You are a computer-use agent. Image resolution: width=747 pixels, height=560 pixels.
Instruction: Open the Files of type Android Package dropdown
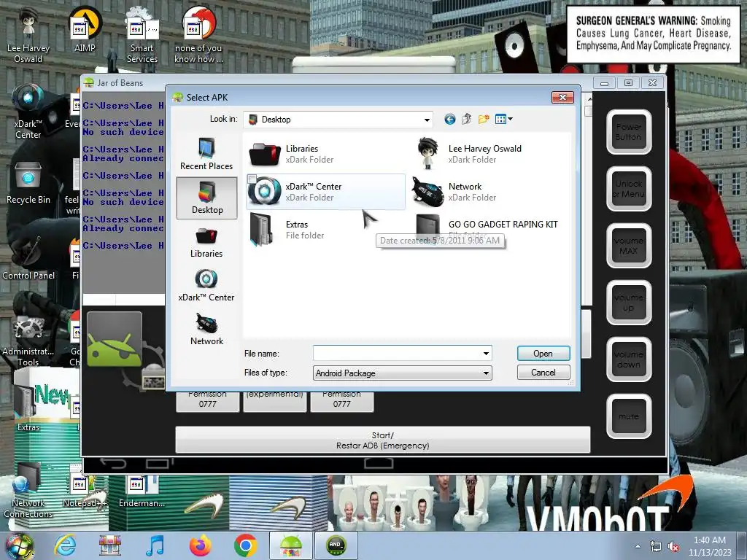pyautogui.click(x=403, y=373)
